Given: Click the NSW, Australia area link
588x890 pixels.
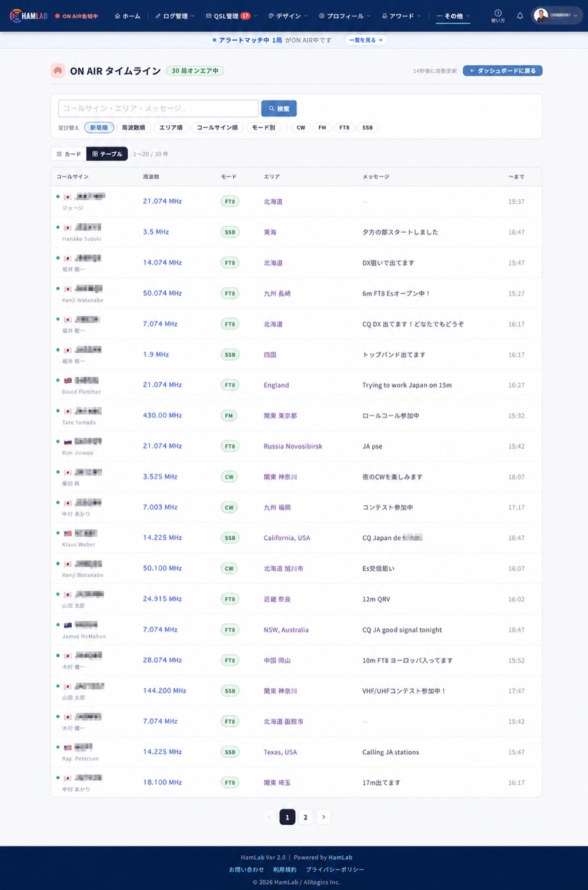Looking at the screenshot, I should pos(286,630).
